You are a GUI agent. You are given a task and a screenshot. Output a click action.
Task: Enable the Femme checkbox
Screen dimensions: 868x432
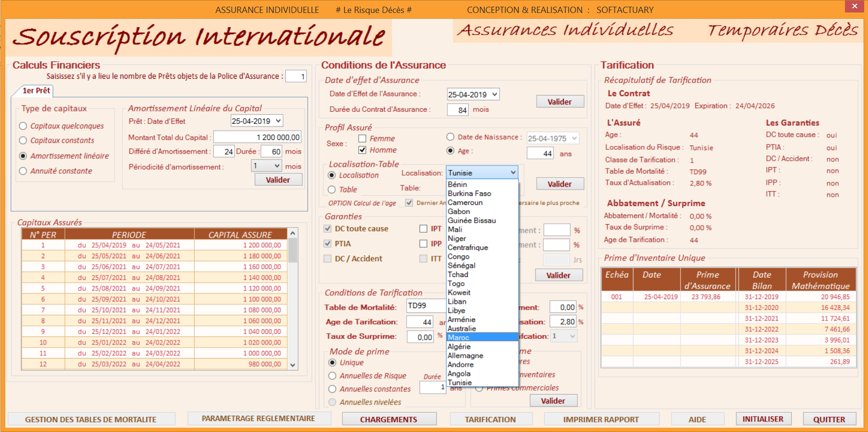click(362, 138)
